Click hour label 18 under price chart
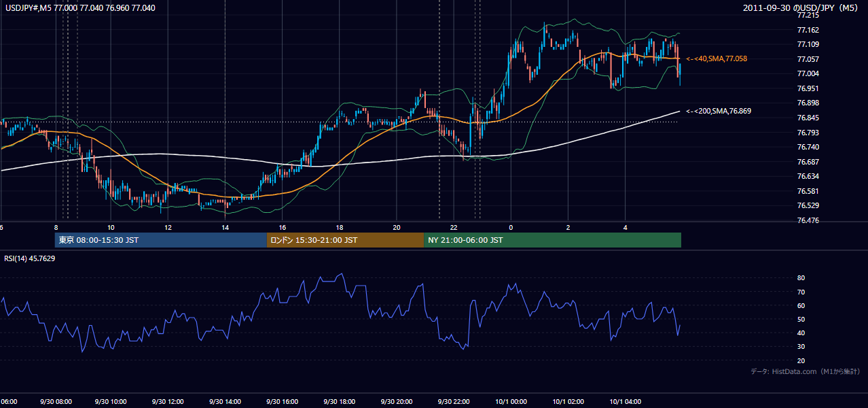 pos(339,228)
